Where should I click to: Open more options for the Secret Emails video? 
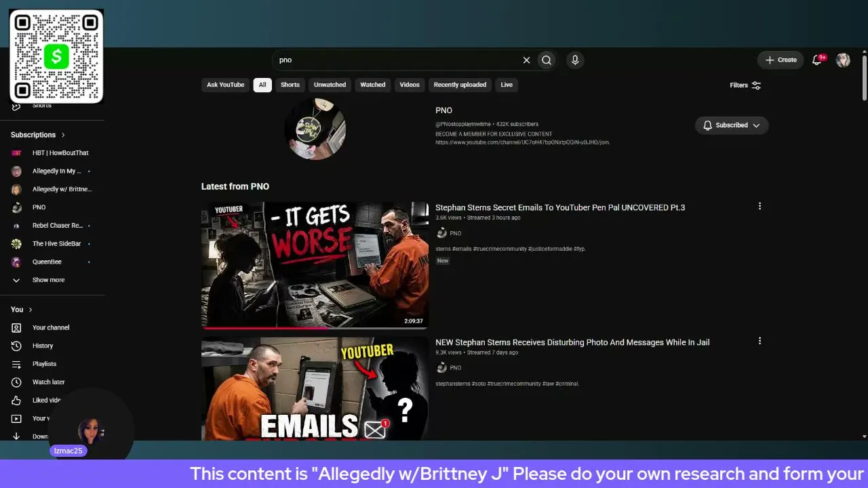coord(759,206)
